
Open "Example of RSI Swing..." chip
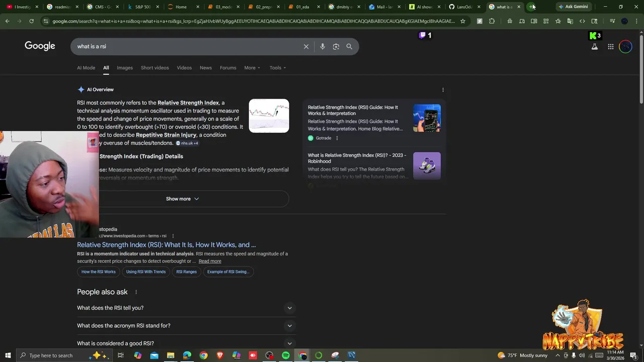228,272
